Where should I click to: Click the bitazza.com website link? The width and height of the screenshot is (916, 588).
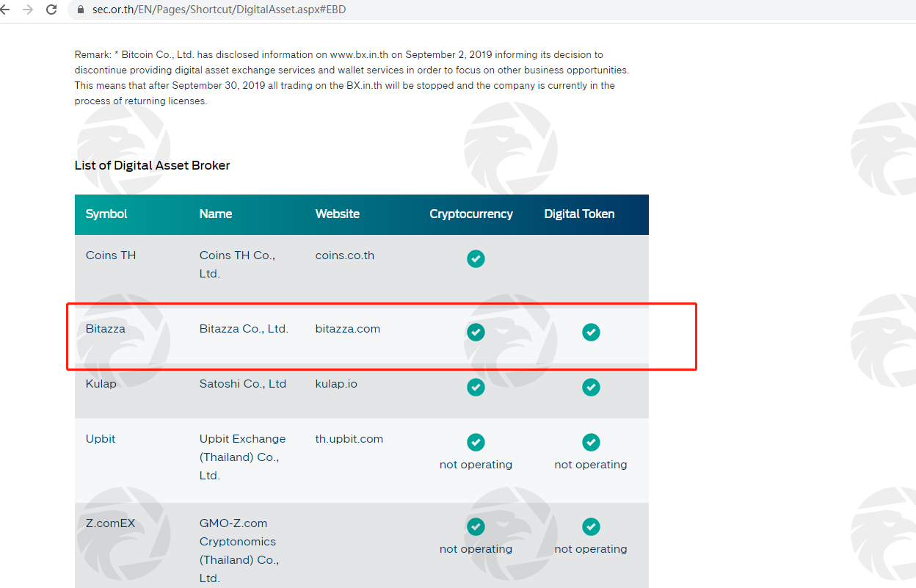click(x=348, y=329)
